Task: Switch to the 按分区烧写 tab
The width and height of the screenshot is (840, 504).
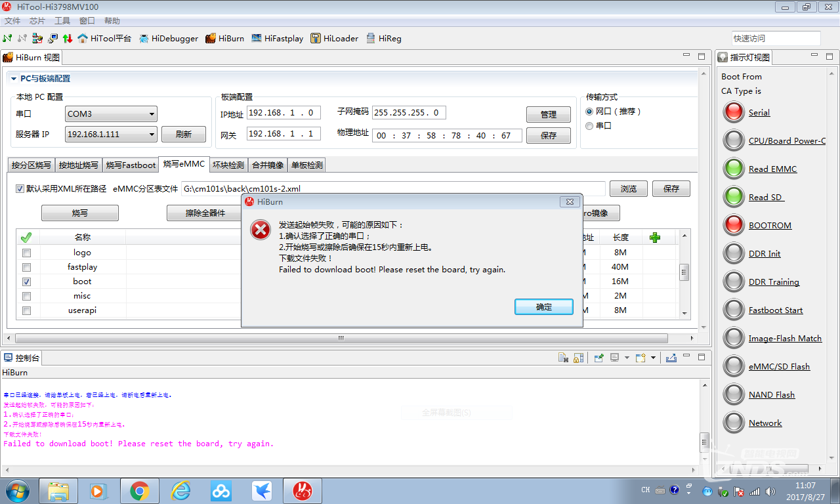Action: click(x=31, y=165)
